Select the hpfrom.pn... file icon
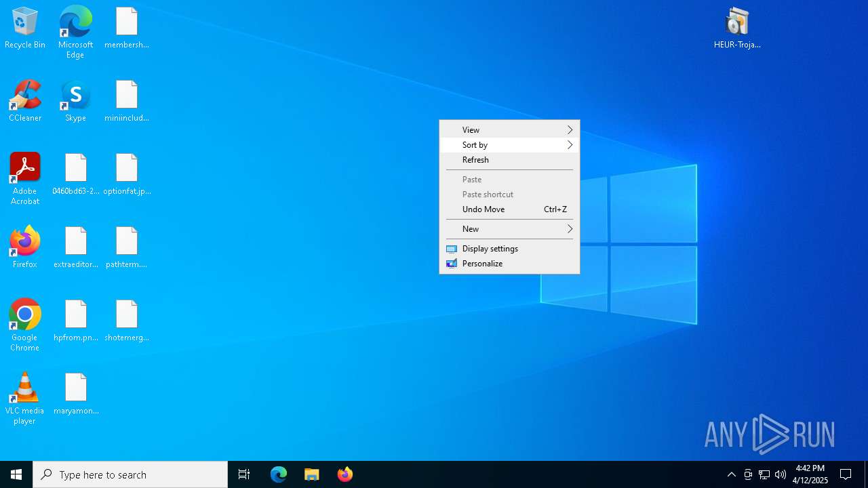 (x=76, y=321)
